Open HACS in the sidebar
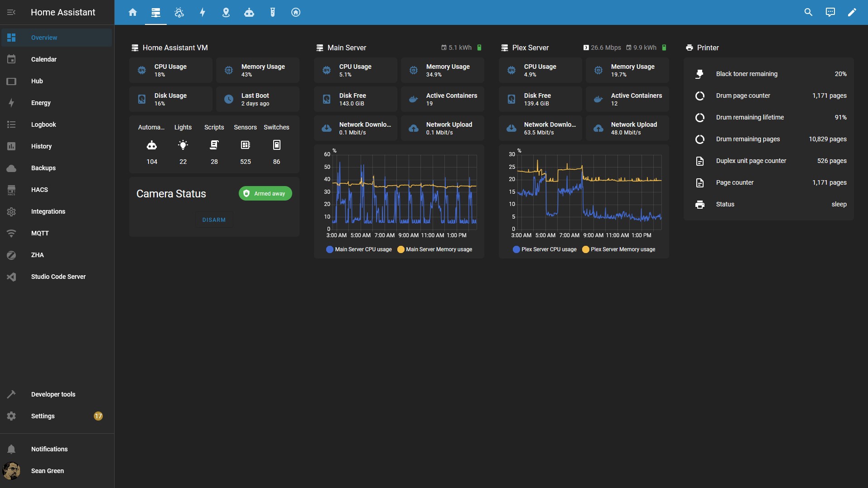Screen dimensions: 868x488 tap(57, 190)
